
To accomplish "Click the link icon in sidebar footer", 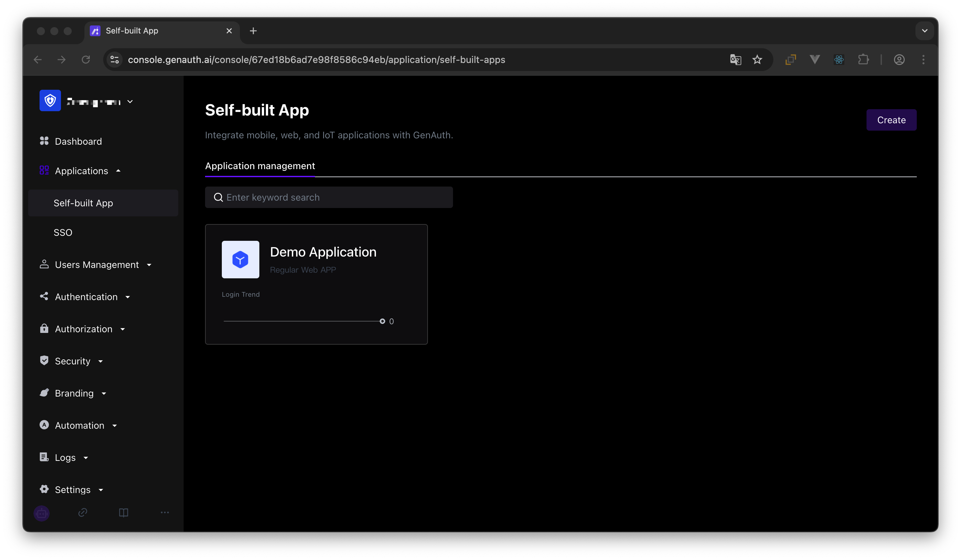I will tap(83, 513).
